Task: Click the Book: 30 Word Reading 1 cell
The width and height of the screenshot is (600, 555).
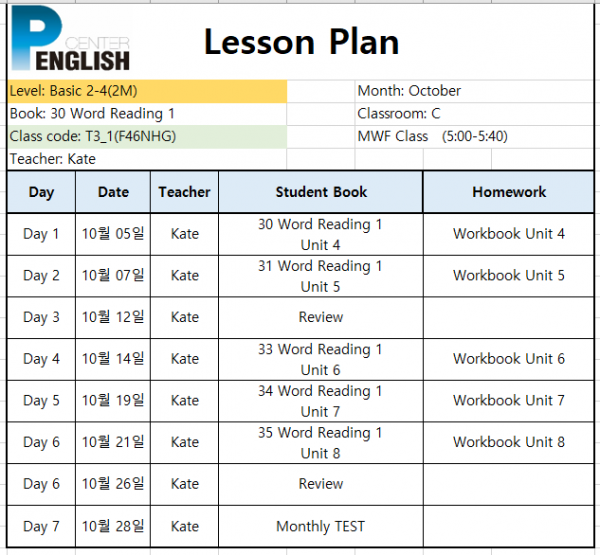Action: [147, 114]
